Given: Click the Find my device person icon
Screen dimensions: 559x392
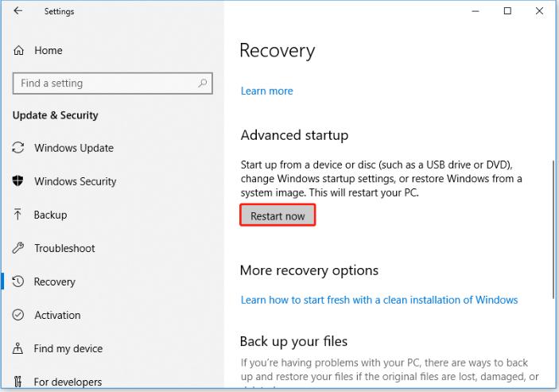Looking at the screenshot, I should pos(17,348).
